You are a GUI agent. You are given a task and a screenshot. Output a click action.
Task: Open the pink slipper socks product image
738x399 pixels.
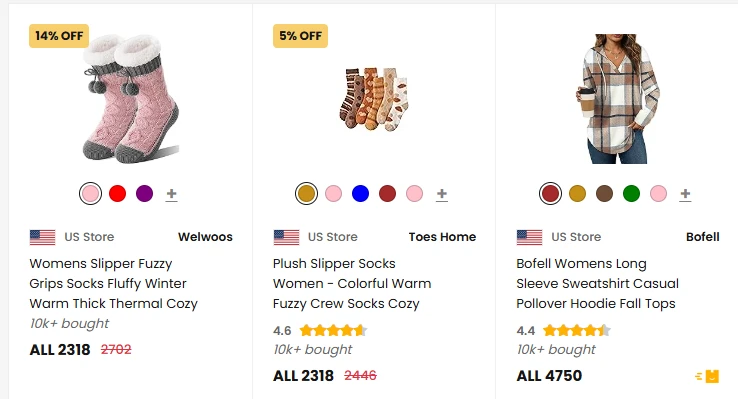click(x=131, y=99)
